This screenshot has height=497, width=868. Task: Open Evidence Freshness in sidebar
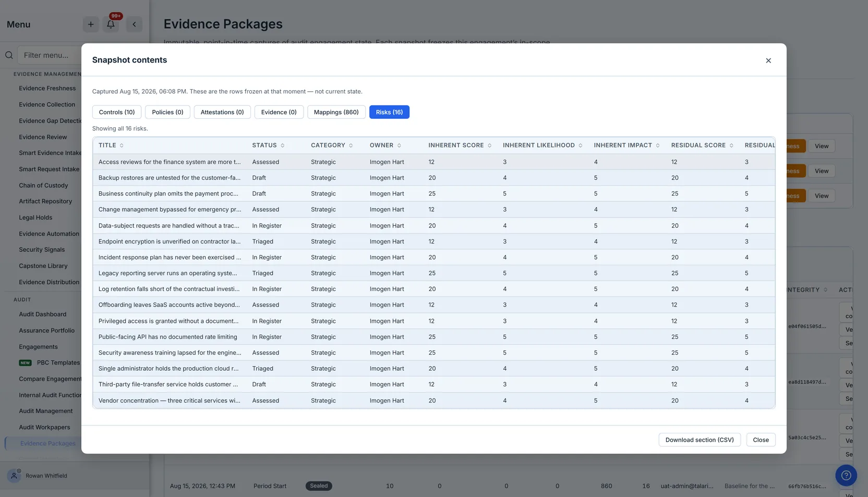click(47, 88)
